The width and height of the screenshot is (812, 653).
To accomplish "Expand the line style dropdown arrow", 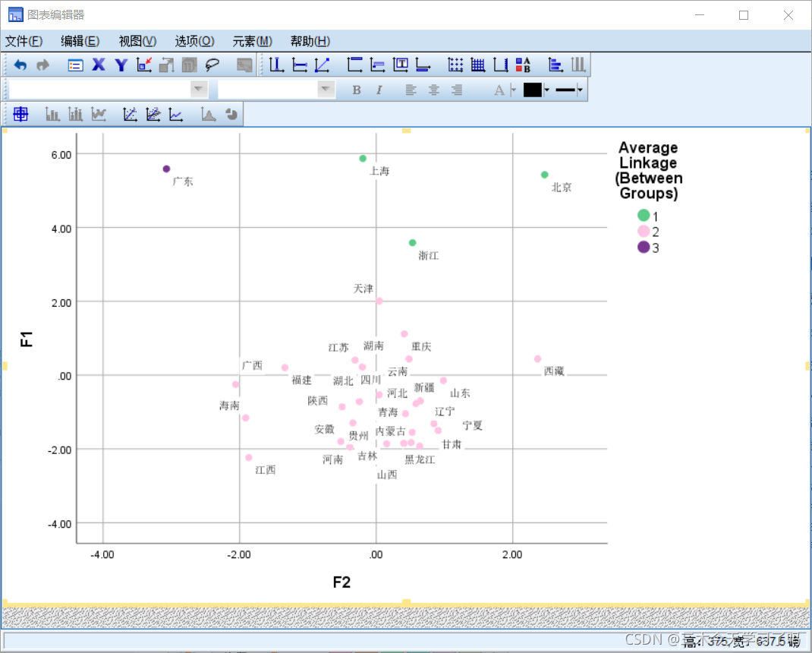I will (580, 90).
